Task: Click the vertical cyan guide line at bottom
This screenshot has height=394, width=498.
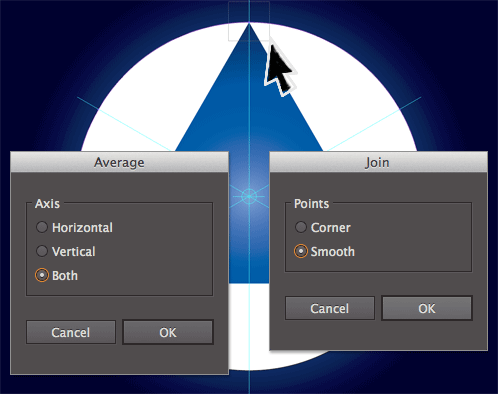Action: pos(249,383)
